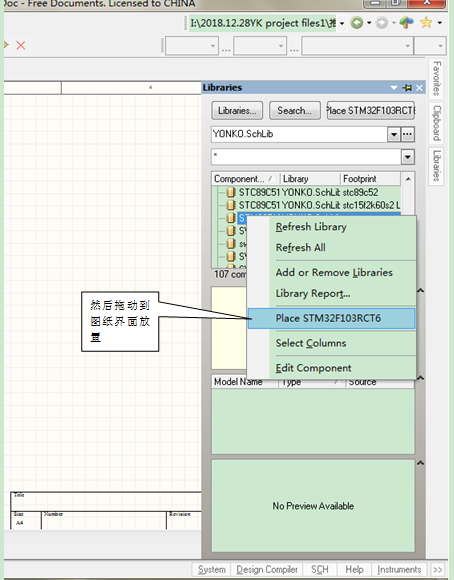Click the Instruments status bar button
This screenshot has height=580, width=454.
coord(399,569)
